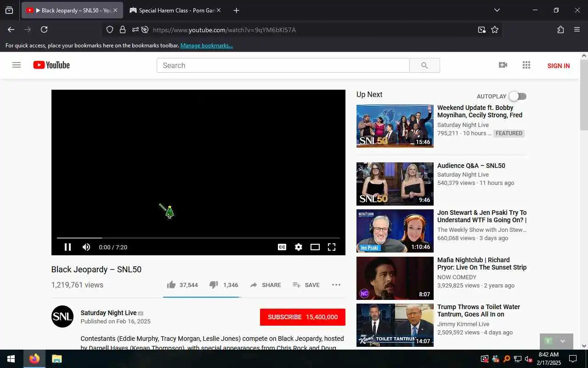
Task: Like the video with 37,544 likes
Action: (x=182, y=285)
